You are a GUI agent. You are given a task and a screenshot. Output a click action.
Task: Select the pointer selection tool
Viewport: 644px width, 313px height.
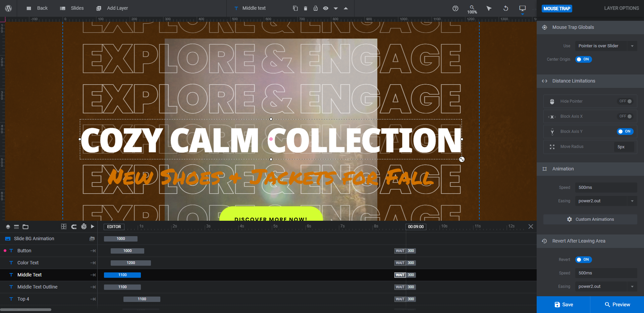click(489, 8)
